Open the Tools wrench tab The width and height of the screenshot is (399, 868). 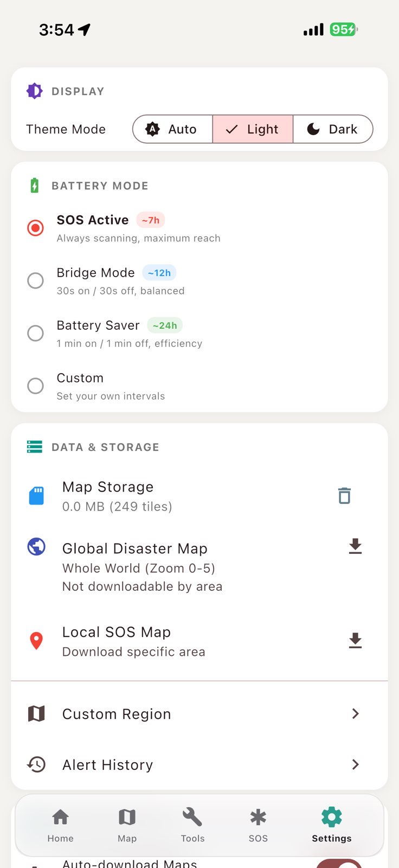(x=192, y=825)
